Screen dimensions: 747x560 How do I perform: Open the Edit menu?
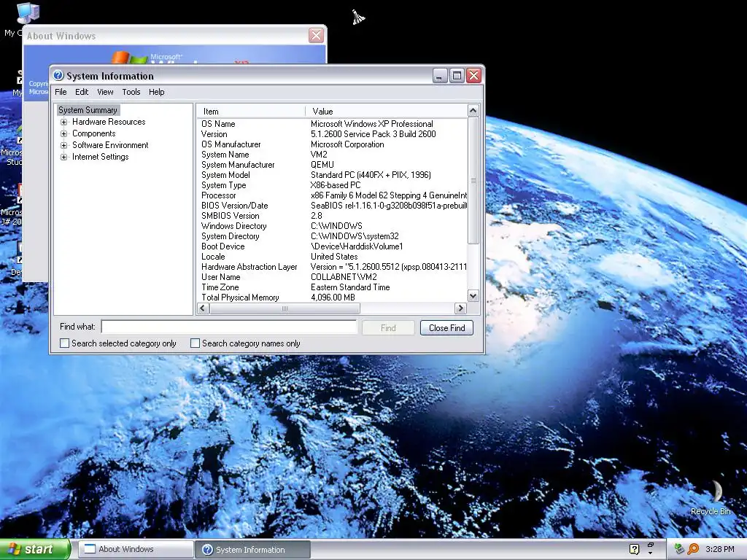82,92
